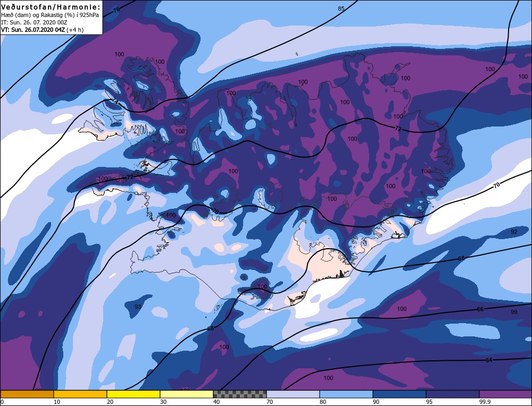532x406 pixels.
Task: Click the "93" humidity value
Action: point(138,307)
